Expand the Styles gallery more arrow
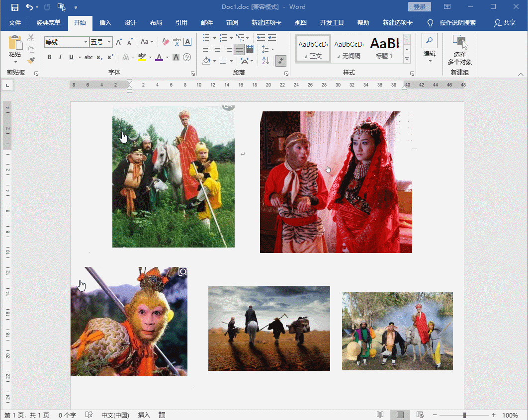The width and height of the screenshot is (528, 420). 407,59
